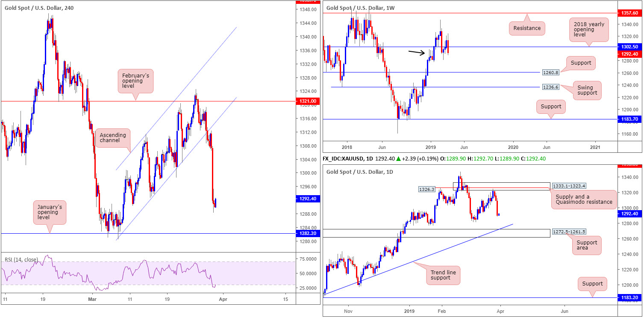644x318 pixels.
Task: Click the "FX_IDC:XAUUSD, 1D" symbol header
Action: click(x=347, y=159)
